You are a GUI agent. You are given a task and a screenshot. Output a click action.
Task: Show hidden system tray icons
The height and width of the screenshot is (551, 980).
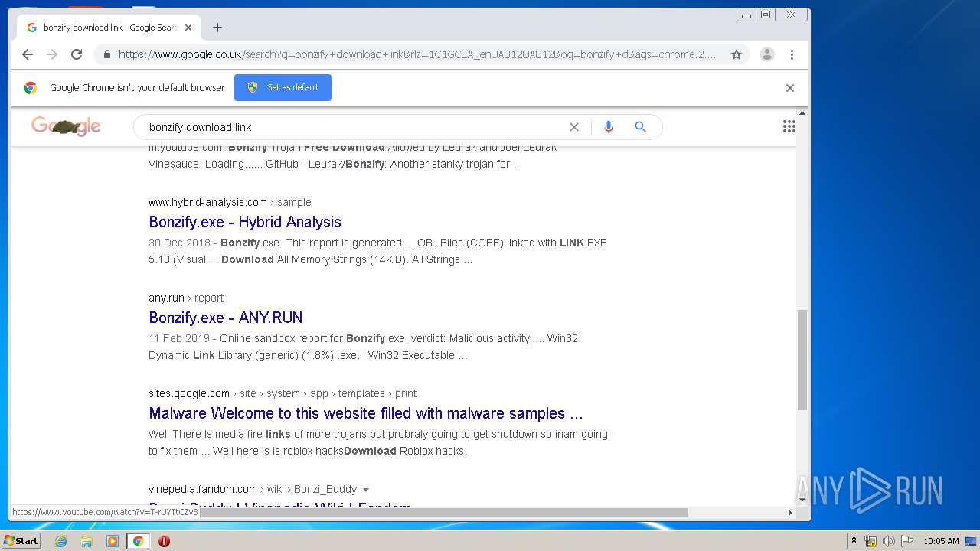854,541
